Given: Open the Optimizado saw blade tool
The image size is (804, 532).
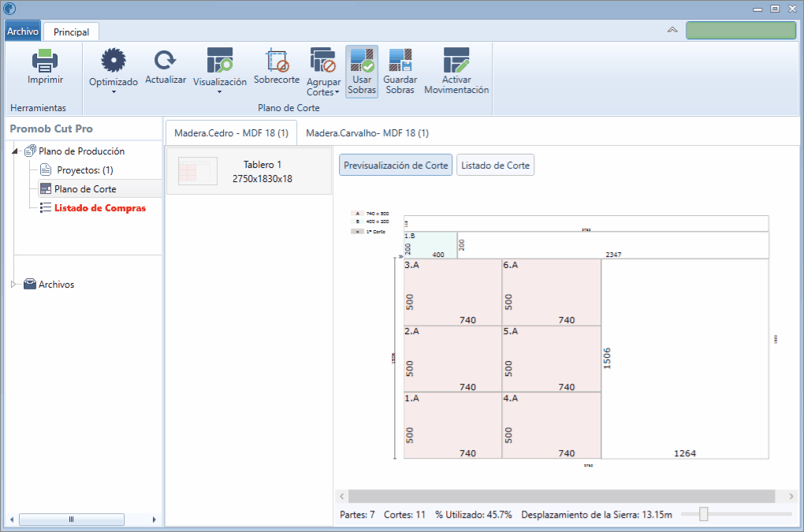Looking at the screenshot, I should (x=114, y=61).
